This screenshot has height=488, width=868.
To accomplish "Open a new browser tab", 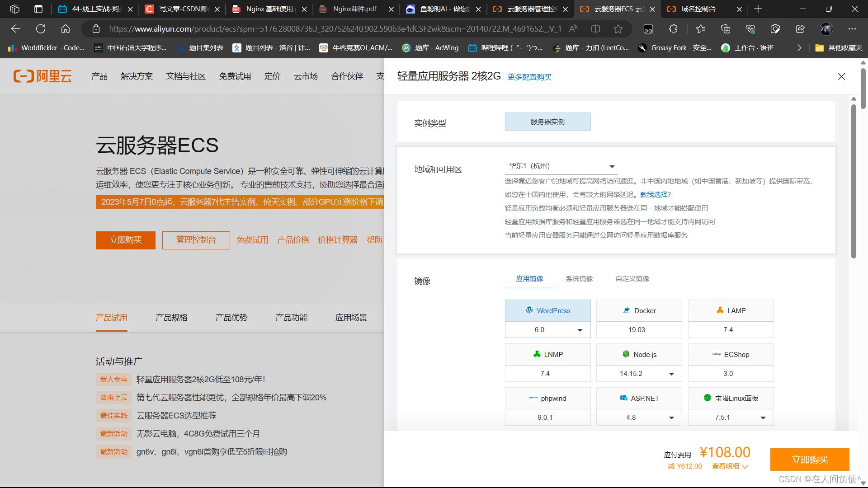I will (758, 9).
